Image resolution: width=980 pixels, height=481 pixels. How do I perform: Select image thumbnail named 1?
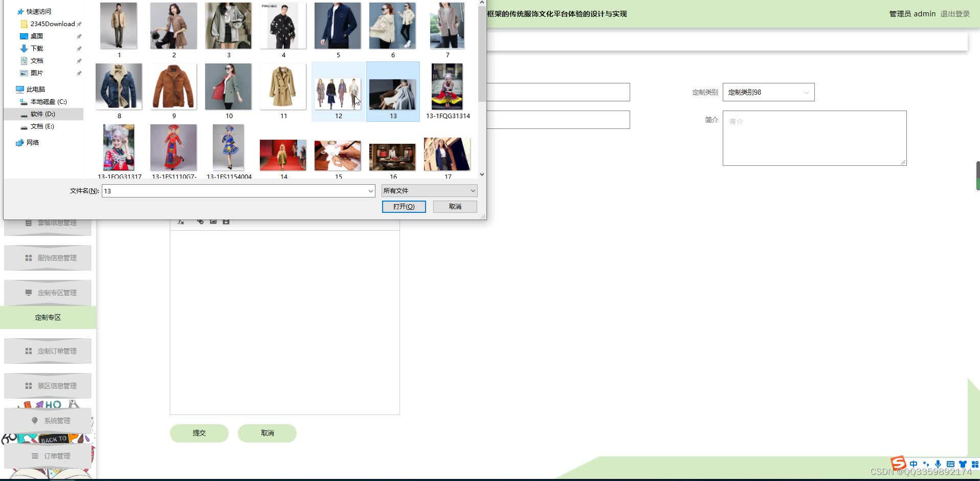[x=119, y=26]
